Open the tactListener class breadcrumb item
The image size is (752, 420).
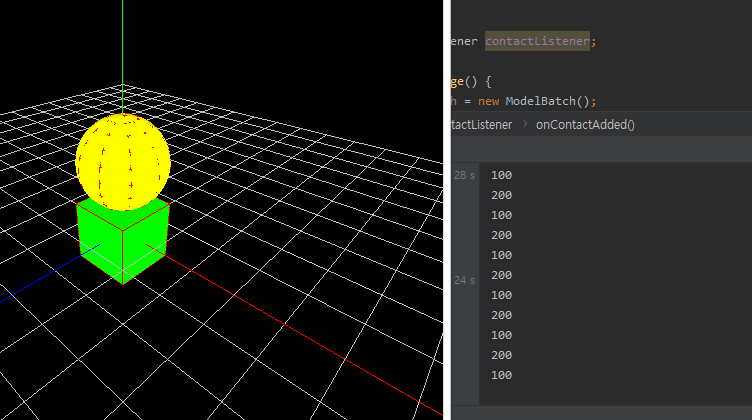coord(482,125)
